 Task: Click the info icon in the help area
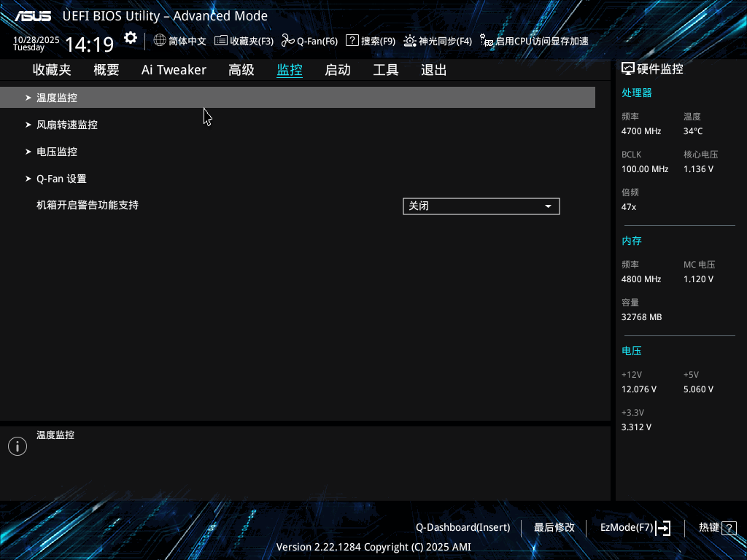pyautogui.click(x=17, y=446)
